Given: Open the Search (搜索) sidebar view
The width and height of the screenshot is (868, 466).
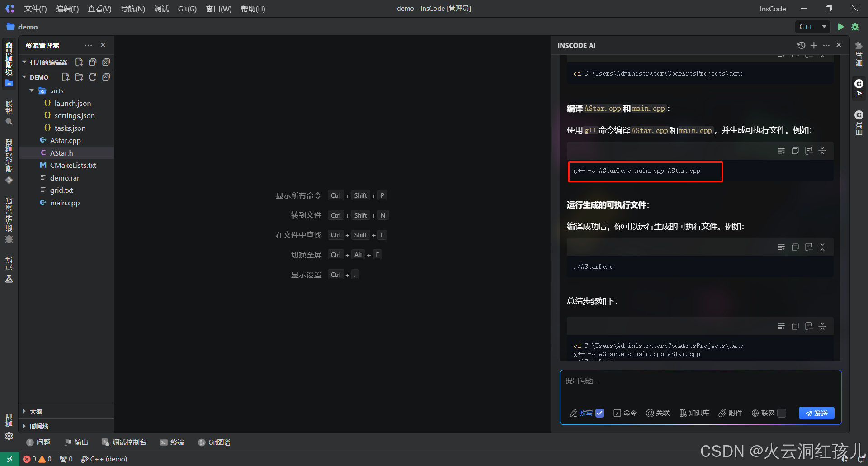Looking at the screenshot, I should (x=9, y=113).
